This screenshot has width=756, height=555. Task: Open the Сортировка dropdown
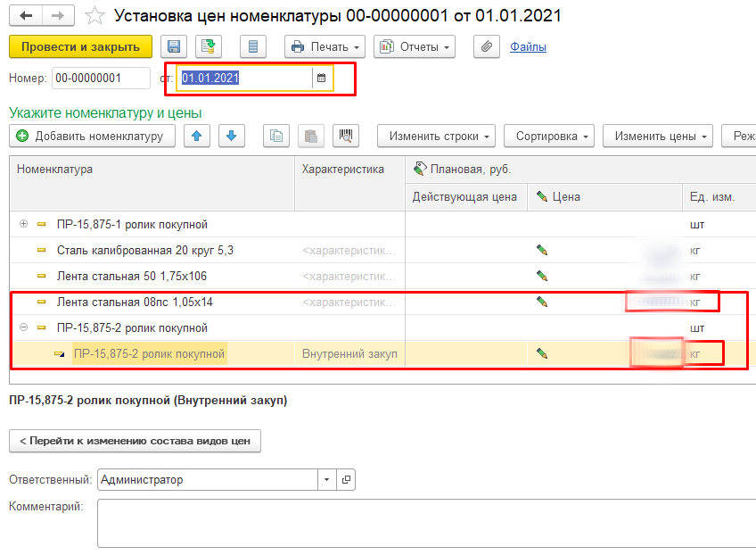pyautogui.click(x=549, y=137)
